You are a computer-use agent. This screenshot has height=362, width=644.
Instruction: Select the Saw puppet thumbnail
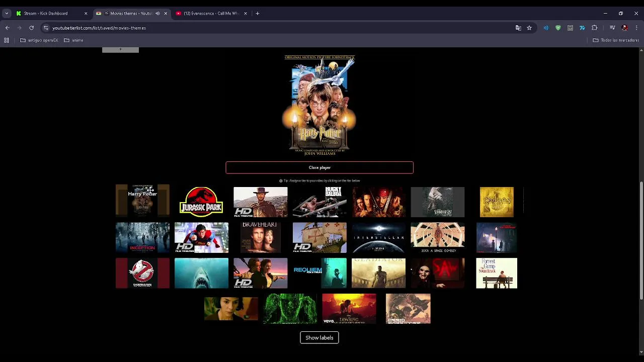[437, 273]
